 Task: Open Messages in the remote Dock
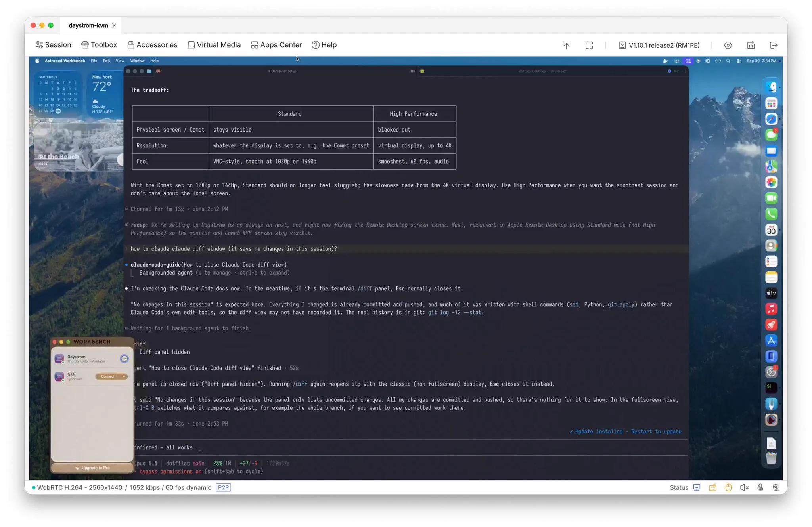pos(771,135)
